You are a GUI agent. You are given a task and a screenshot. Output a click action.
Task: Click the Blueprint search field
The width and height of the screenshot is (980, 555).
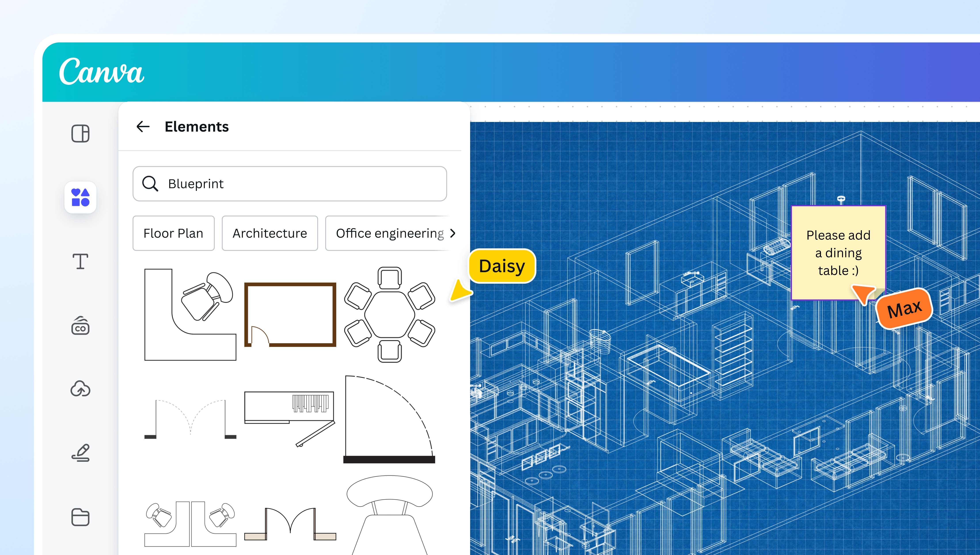pyautogui.click(x=305, y=184)
